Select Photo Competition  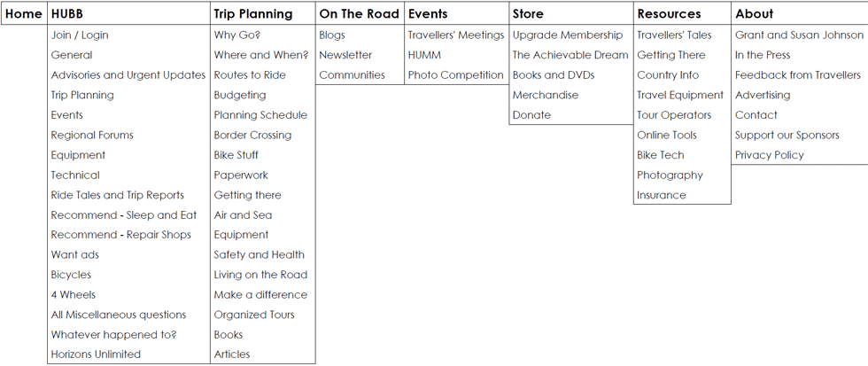point(456,74)
